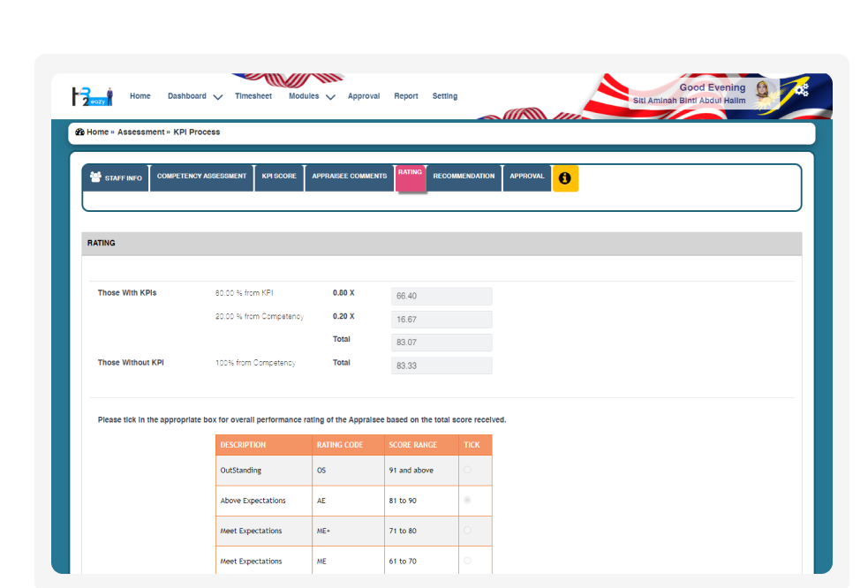Click the yellow info icon tab
The width and height of the screenshot is (868, 588).
click(565, 178)
